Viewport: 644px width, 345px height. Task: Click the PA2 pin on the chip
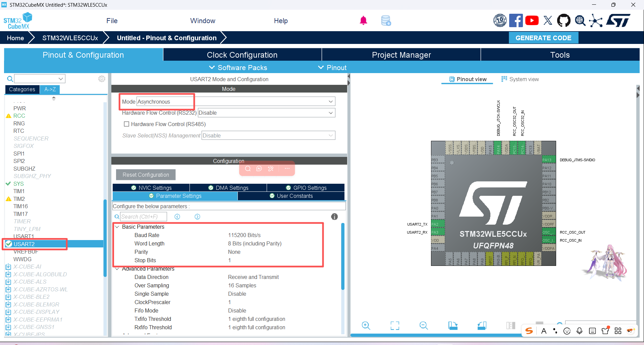tap(437, 224)
